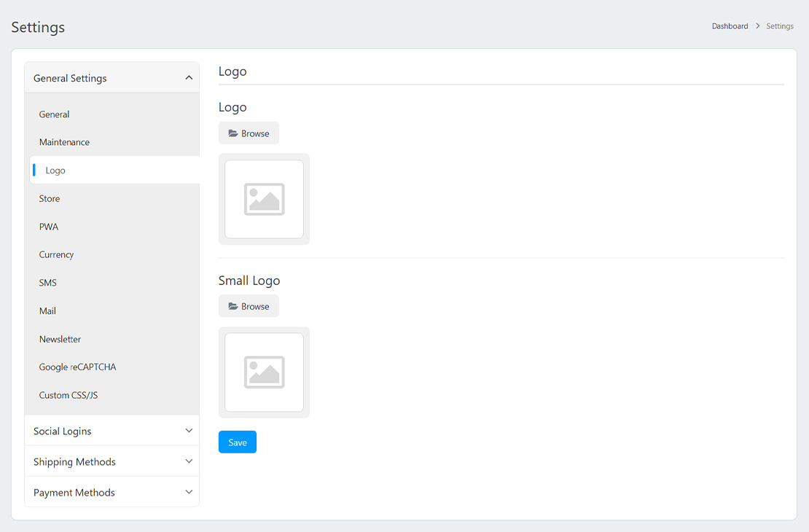Click the Small Logo image placeholder thumbnail
This screenshot has height=532, width=809.
tap(264, 372)
